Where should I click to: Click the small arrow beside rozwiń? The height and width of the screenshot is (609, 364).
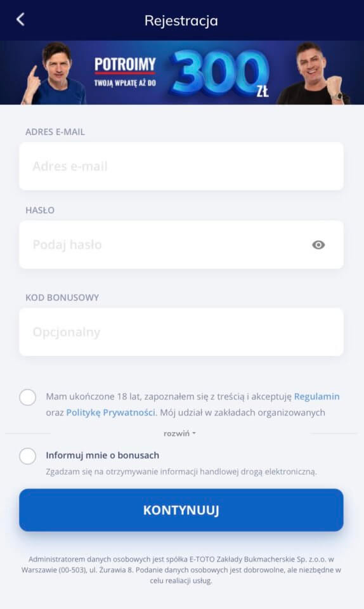point(194,433)
